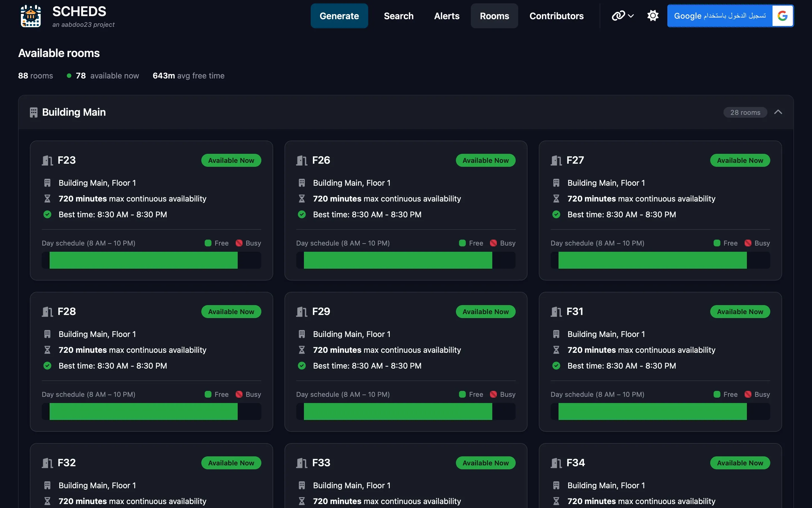This screenshot has width=812, height=508.
Task: Click the Available rooms heading
Action: [x=59, y=53]
